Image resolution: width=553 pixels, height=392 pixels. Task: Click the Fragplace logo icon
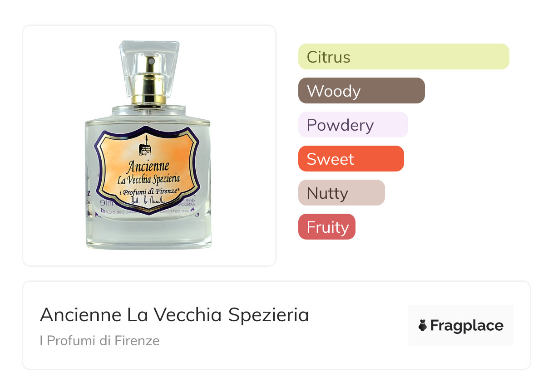[x=423, y=326]
